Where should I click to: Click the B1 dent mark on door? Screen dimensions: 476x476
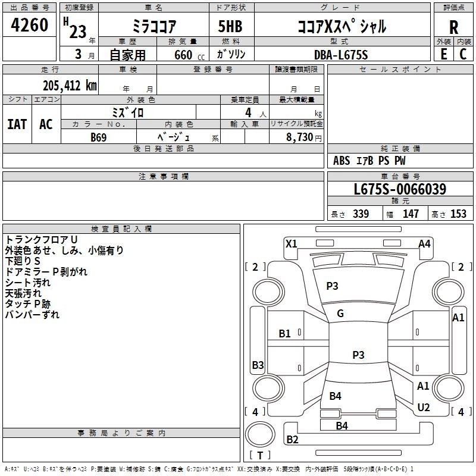tap(285, 334)
